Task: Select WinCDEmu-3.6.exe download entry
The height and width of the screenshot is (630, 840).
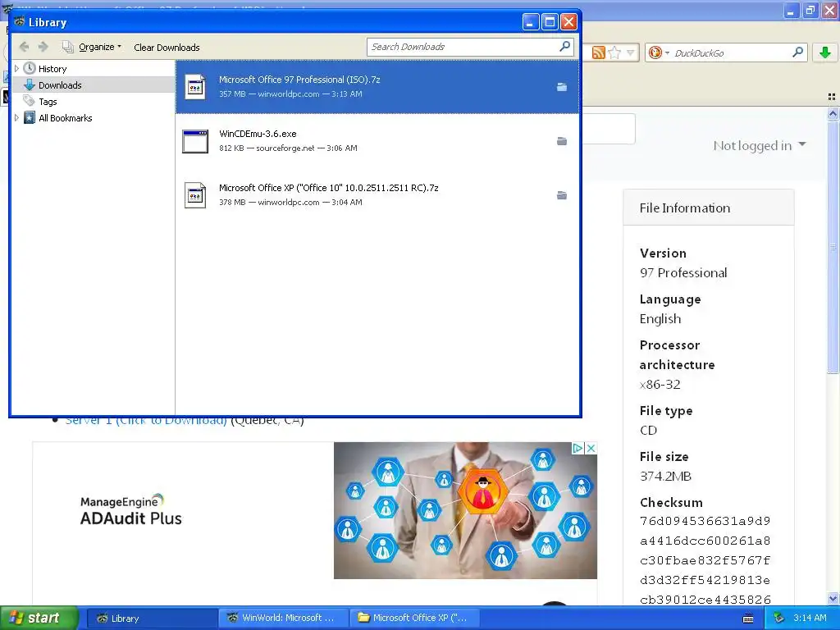Action: coord(377,140)
